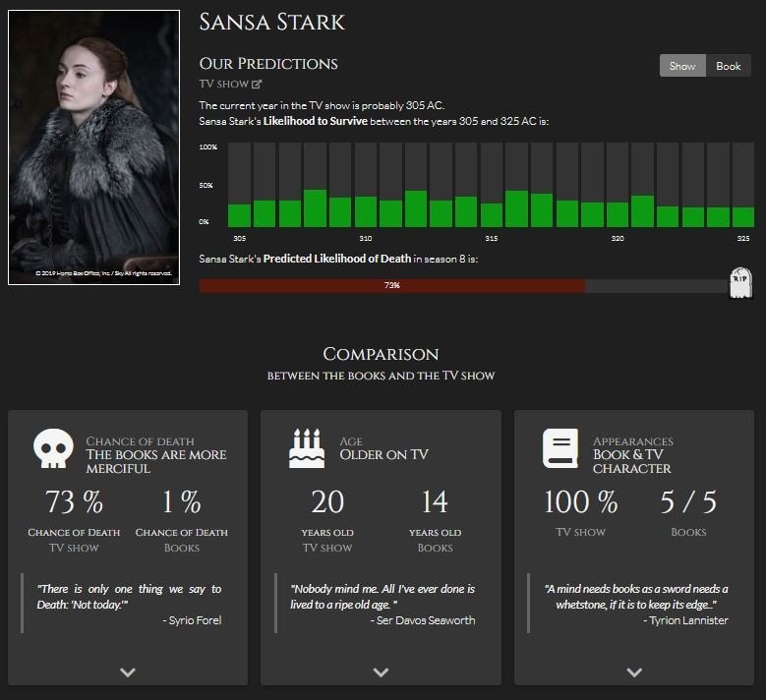
Task: Click the Syrio Forel quote attribution
Action: coord(192,620)
